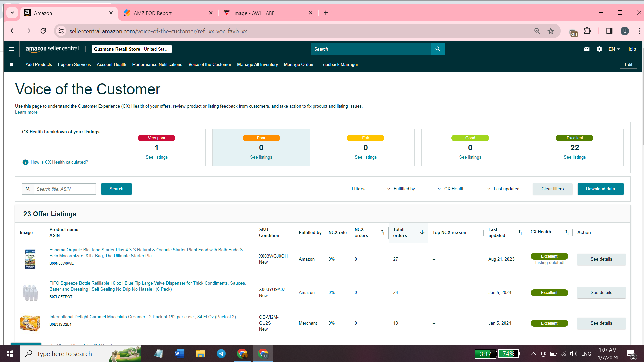See listings under Excellent
Screen dimensions: 644x362
[x=575, y=157]
